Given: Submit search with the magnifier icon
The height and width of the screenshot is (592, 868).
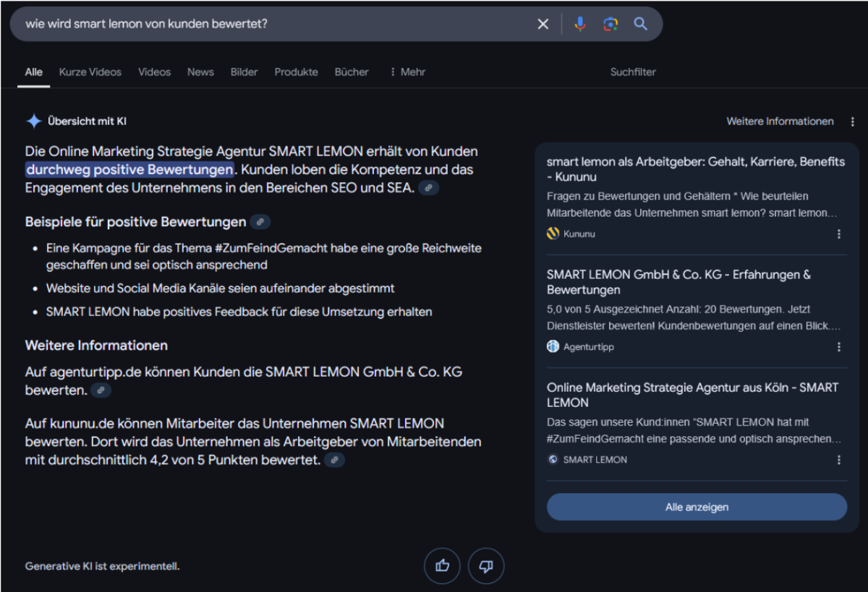Looking at the screenshot, I should [x=640, y=24].
